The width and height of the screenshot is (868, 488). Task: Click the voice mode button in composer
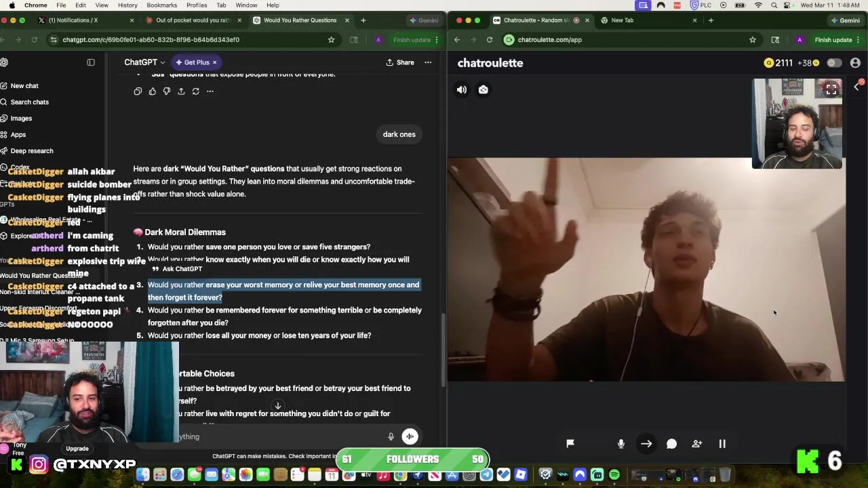[410, 437]
